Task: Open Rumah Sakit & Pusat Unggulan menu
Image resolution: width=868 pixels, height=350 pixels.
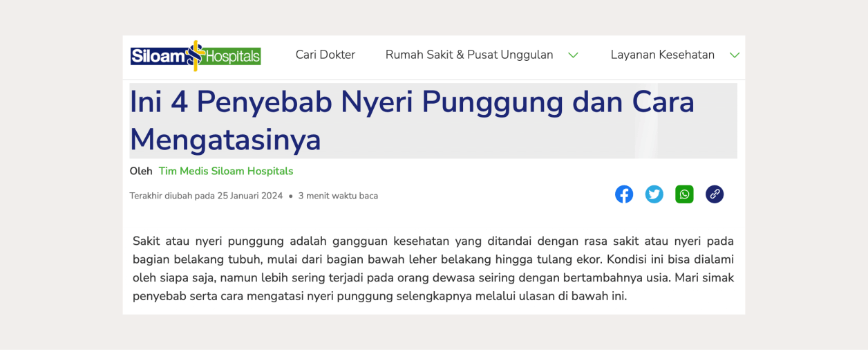Action: coord(469,55)
